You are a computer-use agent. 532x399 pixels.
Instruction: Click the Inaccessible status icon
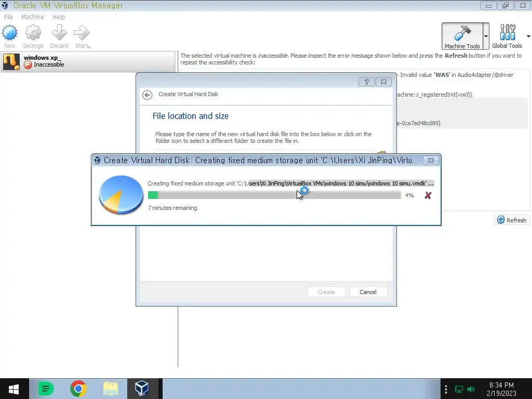tap(28, 64)
